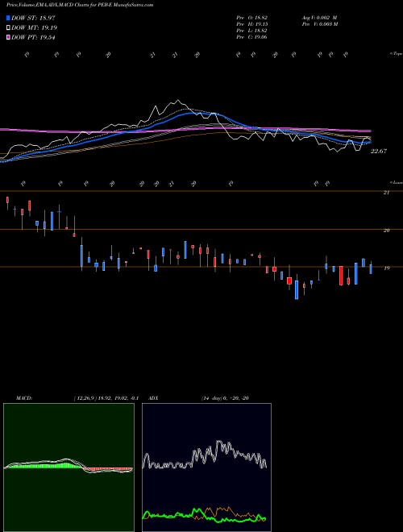The width and height of the screenshot is (403, 532).
Task: Click the 19 price axis label
Action: (x=386, y=268)
